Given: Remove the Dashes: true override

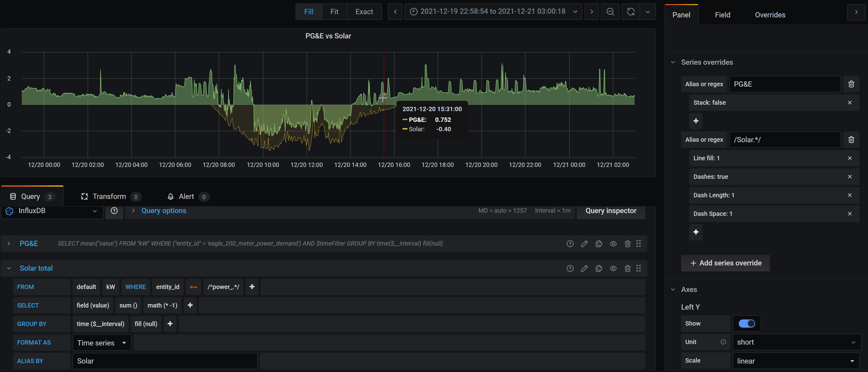Looking at the screenshot, I should tap(849, 177).
